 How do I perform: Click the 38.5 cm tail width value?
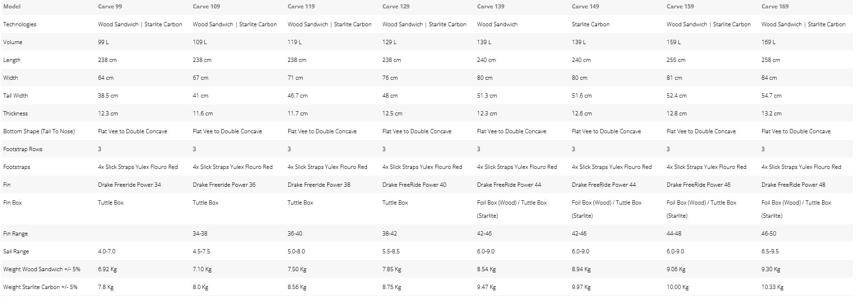pos(108,96)
